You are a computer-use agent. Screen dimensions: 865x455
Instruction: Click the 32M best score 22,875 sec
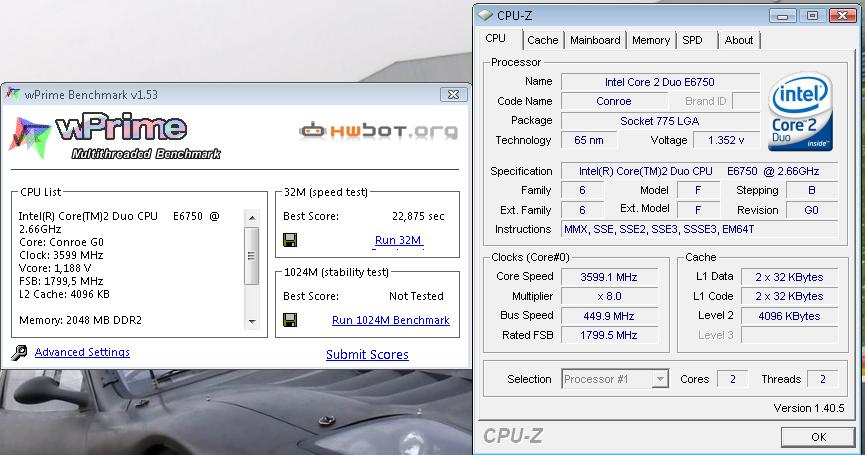click(418, 216)
